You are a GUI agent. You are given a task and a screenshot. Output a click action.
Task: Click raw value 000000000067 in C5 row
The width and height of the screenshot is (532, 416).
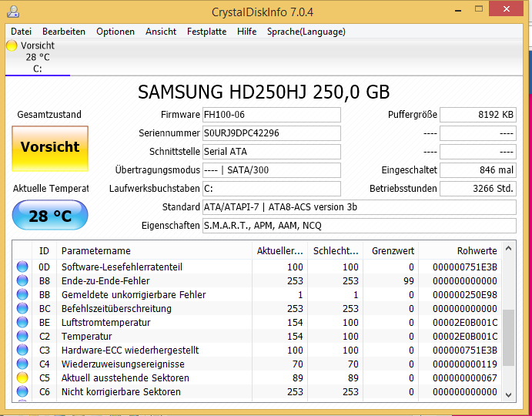point(465,377)
